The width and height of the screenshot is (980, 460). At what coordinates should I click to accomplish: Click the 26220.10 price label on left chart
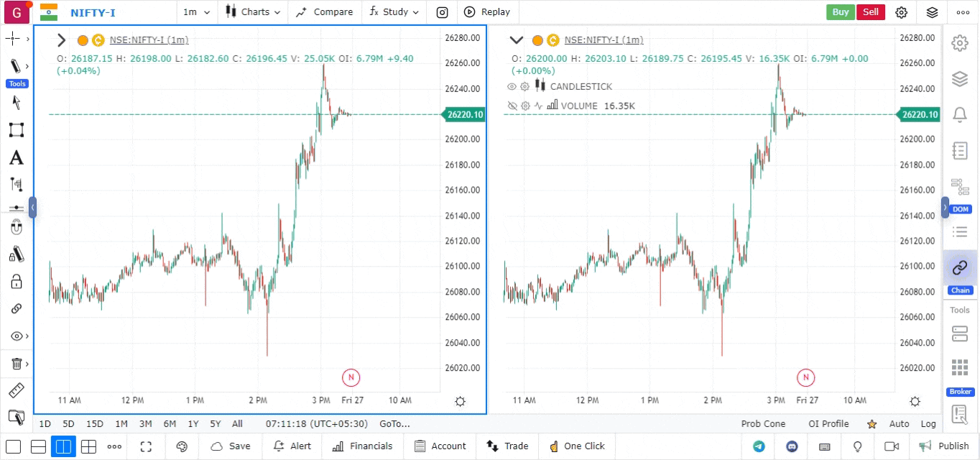click(464, 114)
